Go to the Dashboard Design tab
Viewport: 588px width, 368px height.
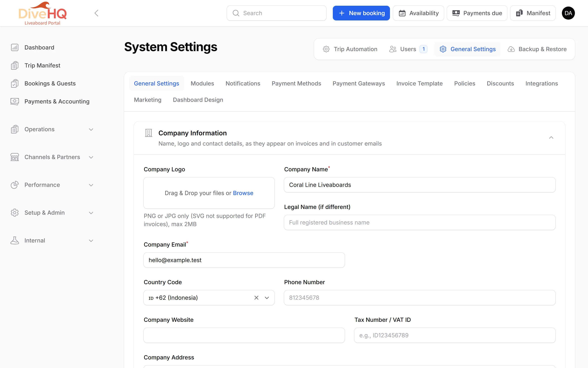pyautogui.click(x=198, y=100)
